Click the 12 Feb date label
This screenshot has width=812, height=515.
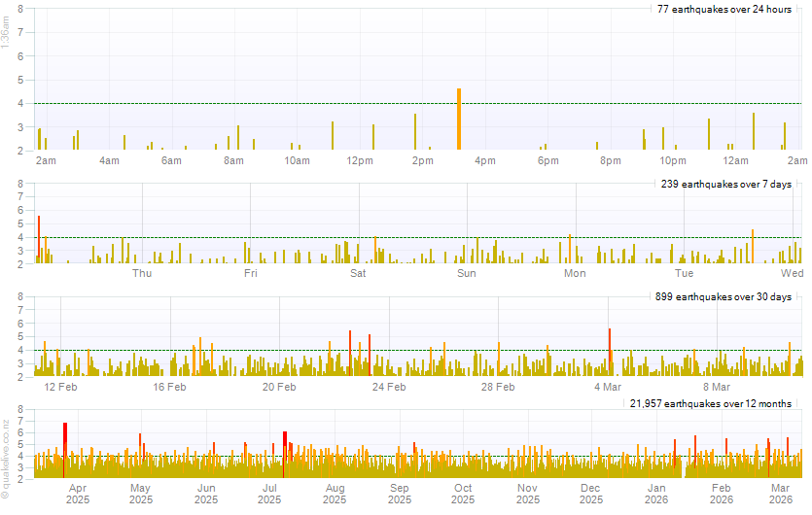61,387
